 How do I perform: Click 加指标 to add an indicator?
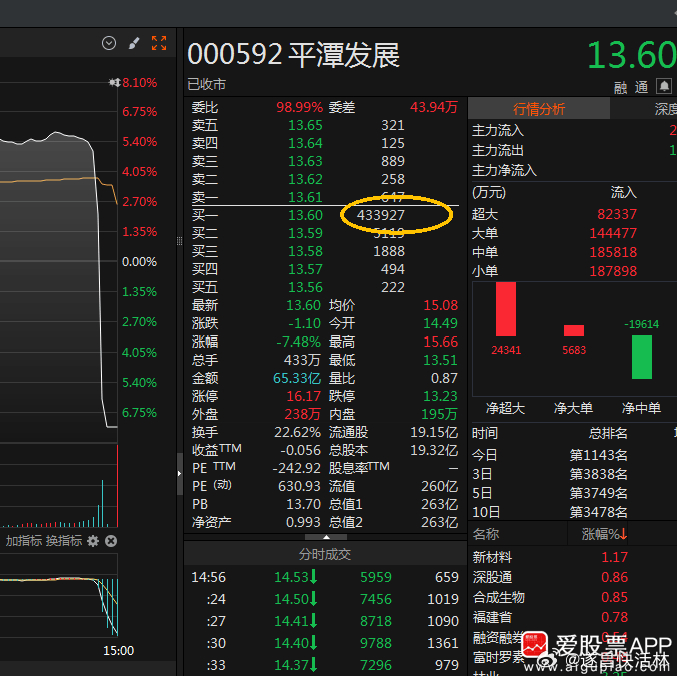pyautogui.click(x=23, y=541)
